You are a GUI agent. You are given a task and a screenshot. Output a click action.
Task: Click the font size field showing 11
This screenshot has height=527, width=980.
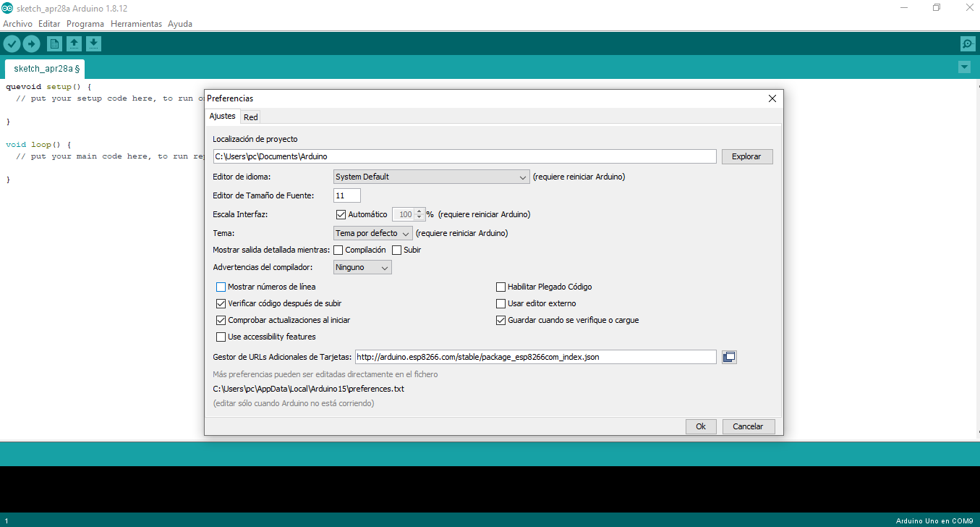pos(347,195)
